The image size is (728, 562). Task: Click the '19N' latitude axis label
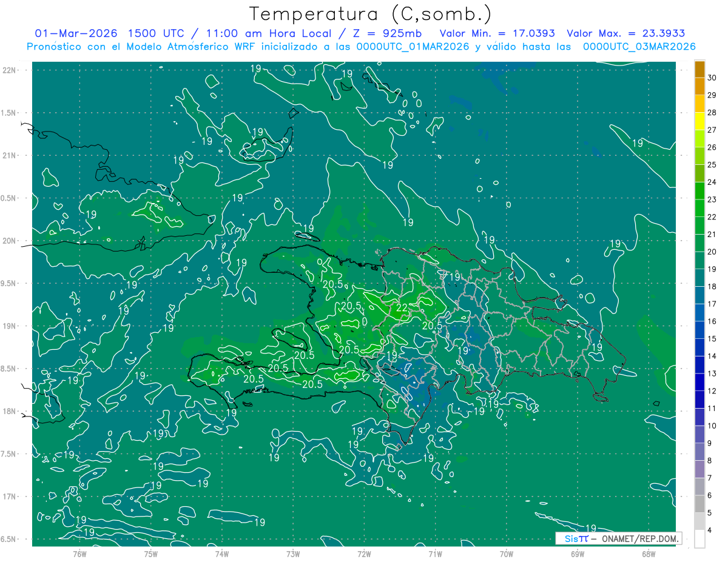10,326
